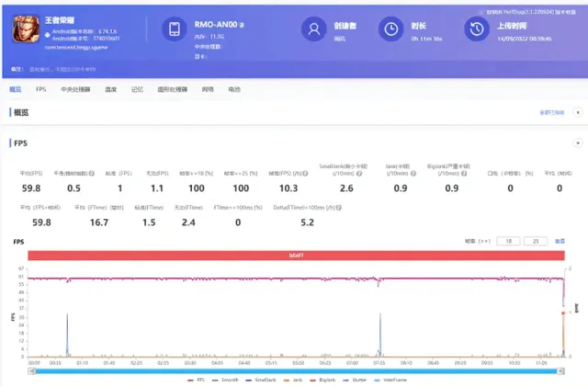Click the 王者荣耀 game app icon
The height and width of the screenshot is (387, 588).
pos(25,32)
